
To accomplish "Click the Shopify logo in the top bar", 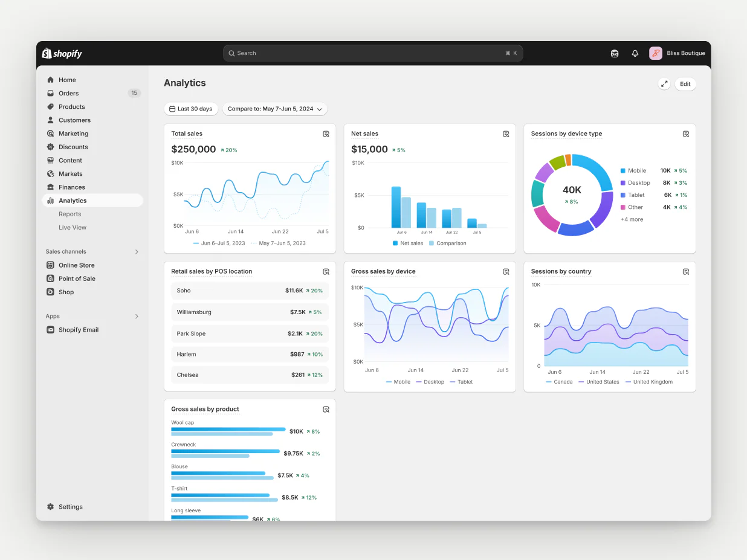I will tap(61, 53).
